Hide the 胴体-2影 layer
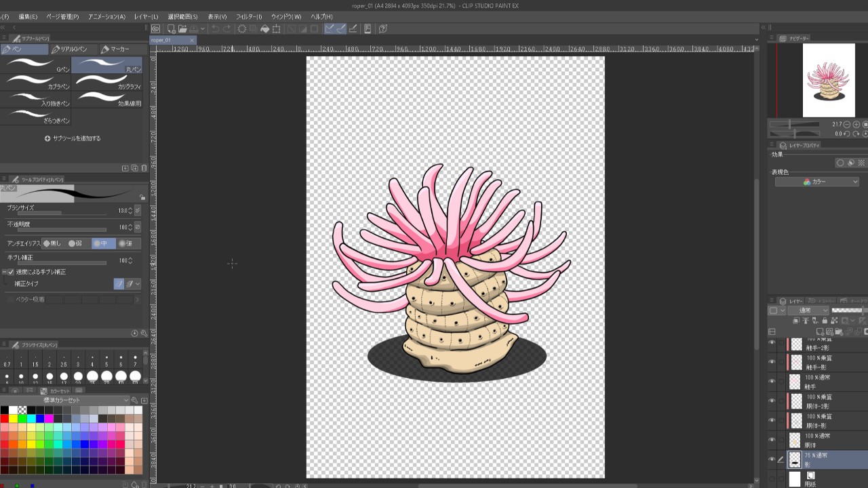The height and width of the screenshot is (488, 868). coord(772,401)
